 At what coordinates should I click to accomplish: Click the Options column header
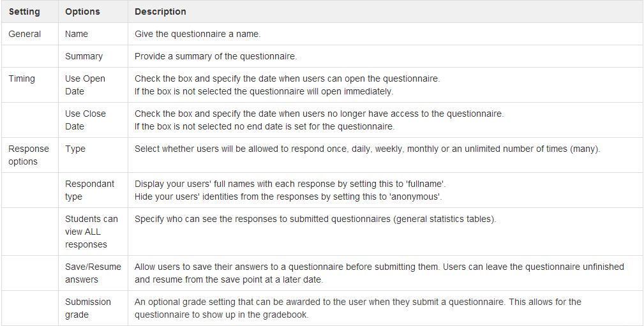click(82, 11)
